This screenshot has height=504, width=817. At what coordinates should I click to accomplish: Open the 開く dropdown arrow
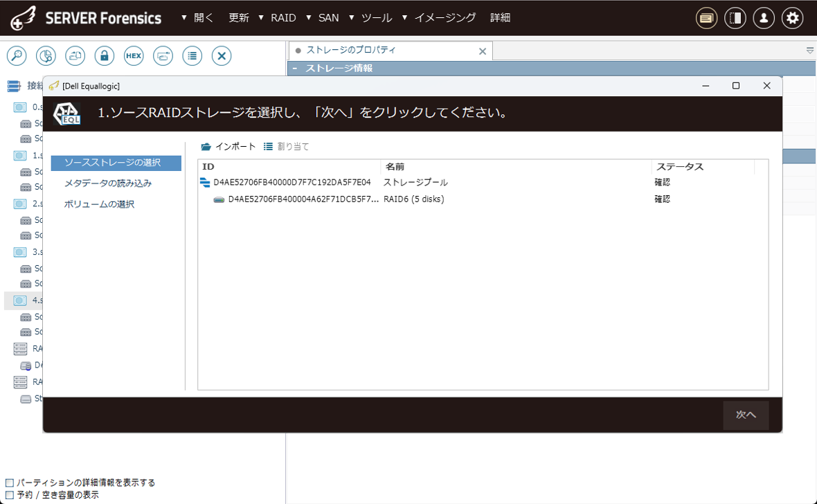coord(184,18)
